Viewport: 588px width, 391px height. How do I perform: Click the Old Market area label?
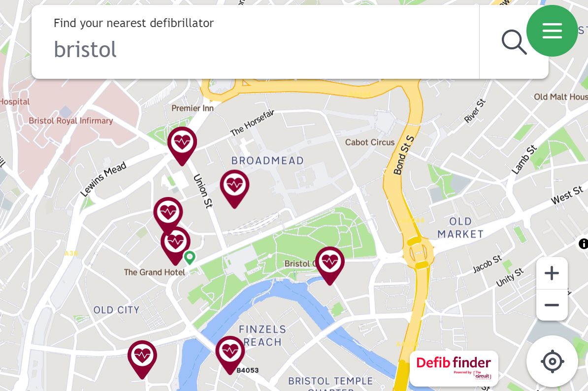pos(460,228)
